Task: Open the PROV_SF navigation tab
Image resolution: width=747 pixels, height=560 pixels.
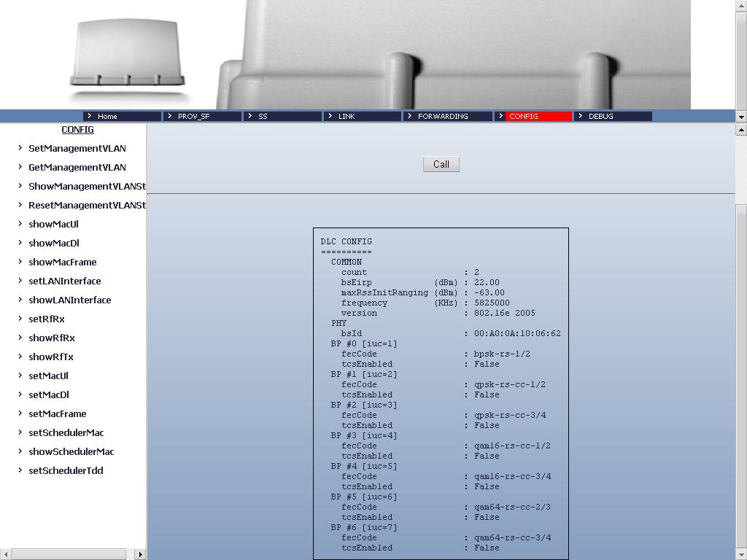Action: (x=202, y=116)
